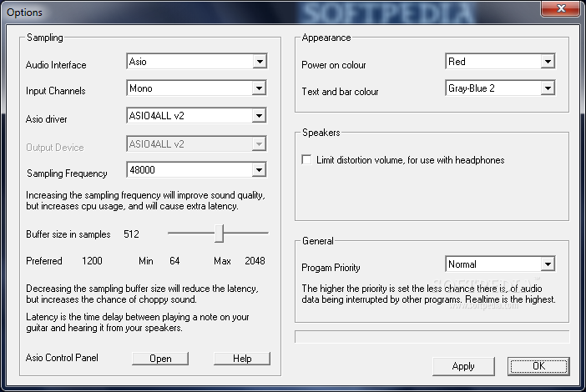Image resolution: width=586 pixels, height=392 pixels.
Task: Expand the Text and bar colour list
Action: tap(548, 88)
